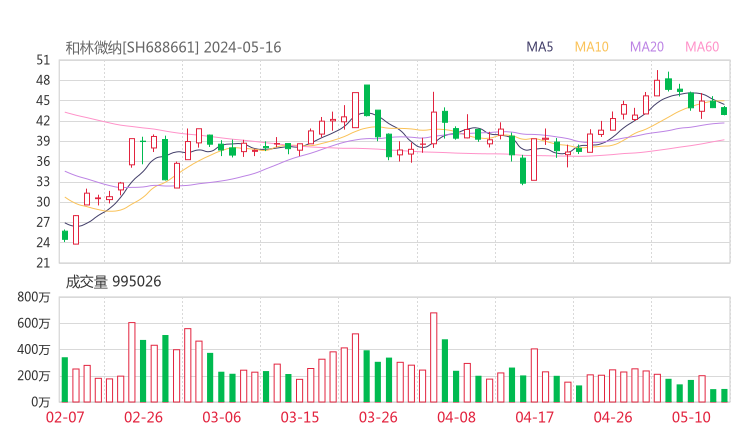The width and height of the screenshot is (740, 440).
Task: Click the MA20 legend label
Action: [x=647, y=47]
